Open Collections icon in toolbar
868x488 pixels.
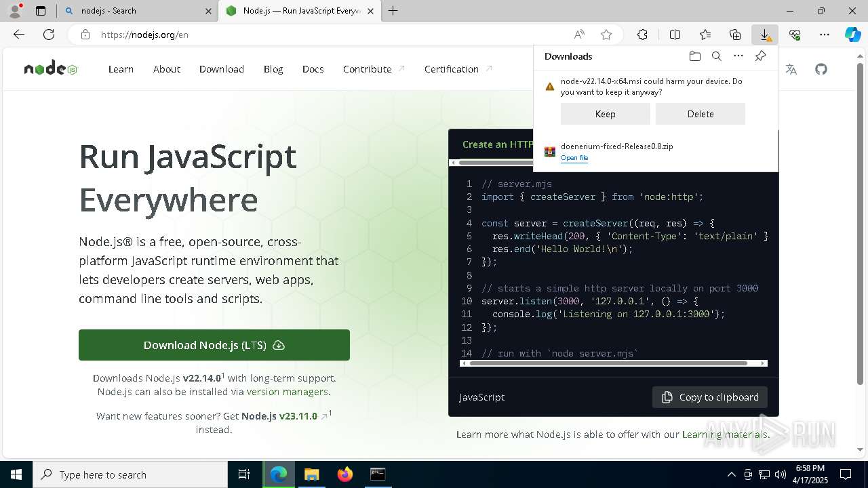[735, 35]
